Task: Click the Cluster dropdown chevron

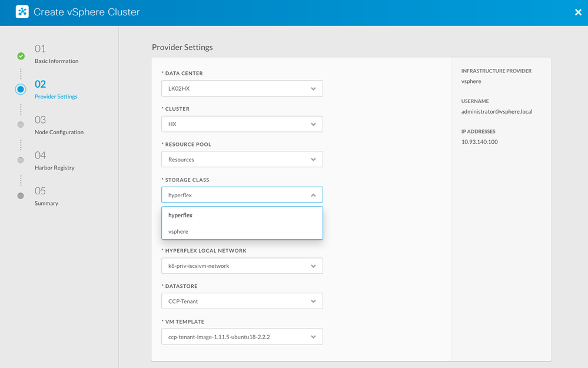Action: [313, 125]
